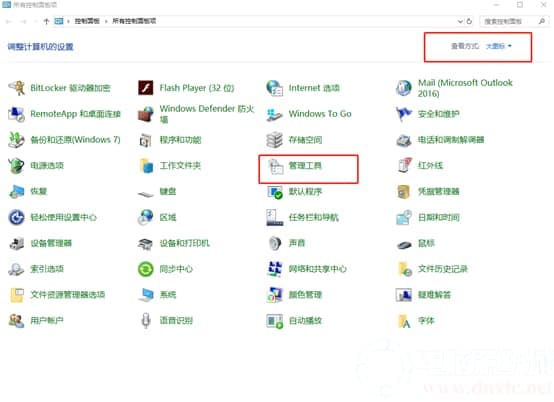This screenshot has height=402, width=554.
Task: Open the Internet 选项 globe icon
Action: tap(275, 88)
